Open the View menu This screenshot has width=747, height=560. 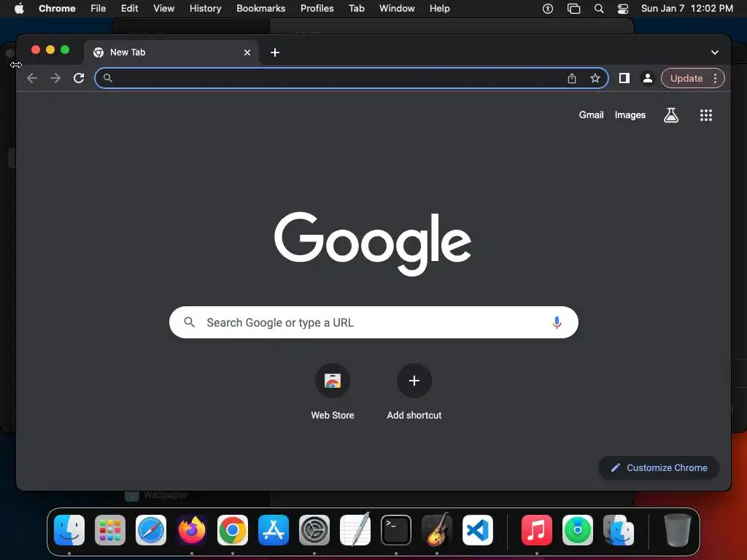point(164,9)
